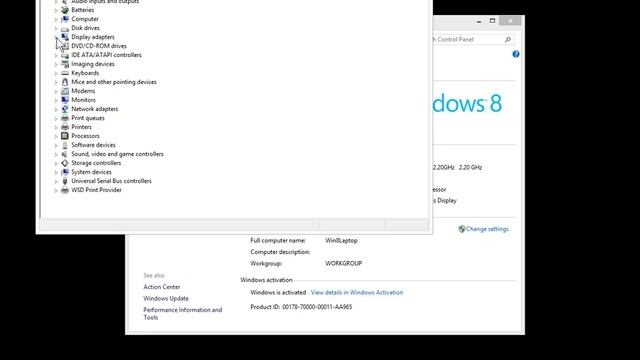Select the WSD Print Provider label
Screen dimensions: 640x360
click(x=96, y=190)
